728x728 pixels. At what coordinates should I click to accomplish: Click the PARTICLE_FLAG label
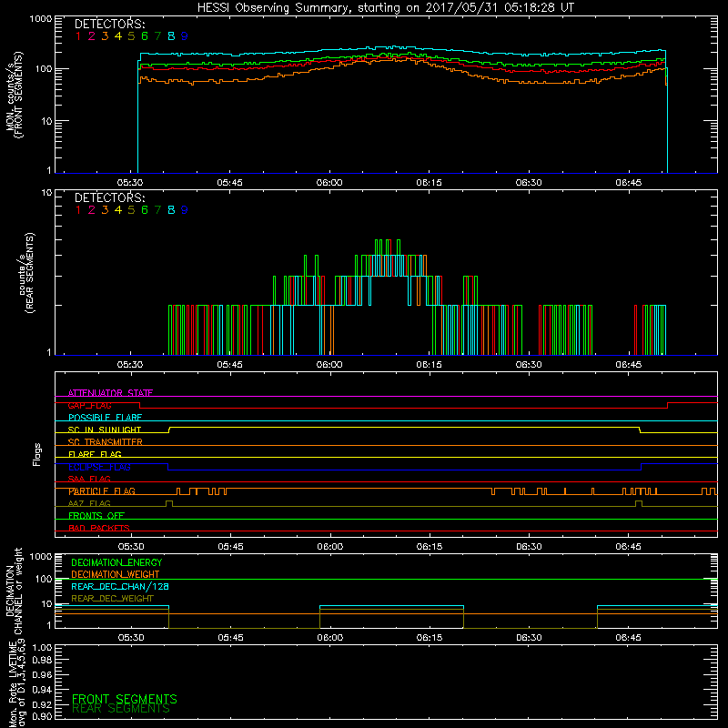tap(102, 490)
